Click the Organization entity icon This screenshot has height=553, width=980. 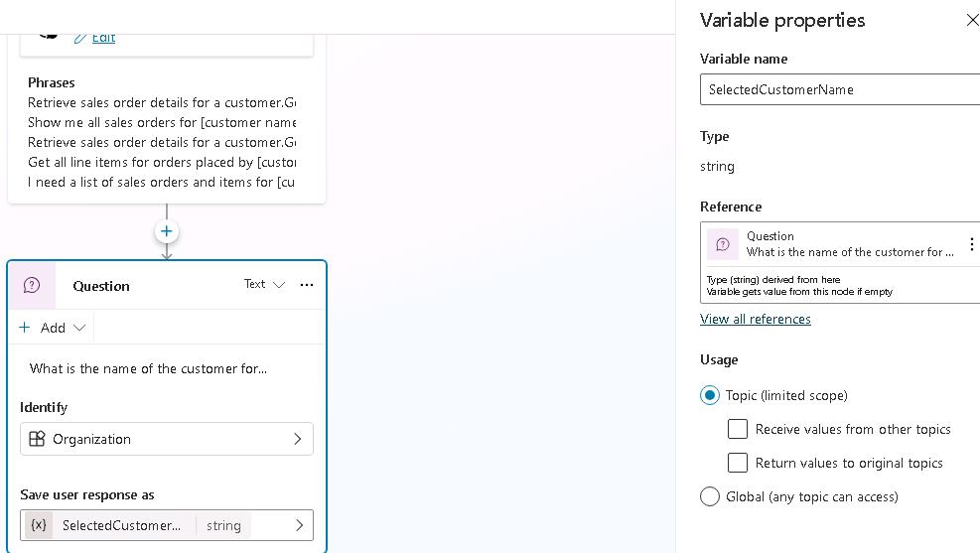point(37,439)
